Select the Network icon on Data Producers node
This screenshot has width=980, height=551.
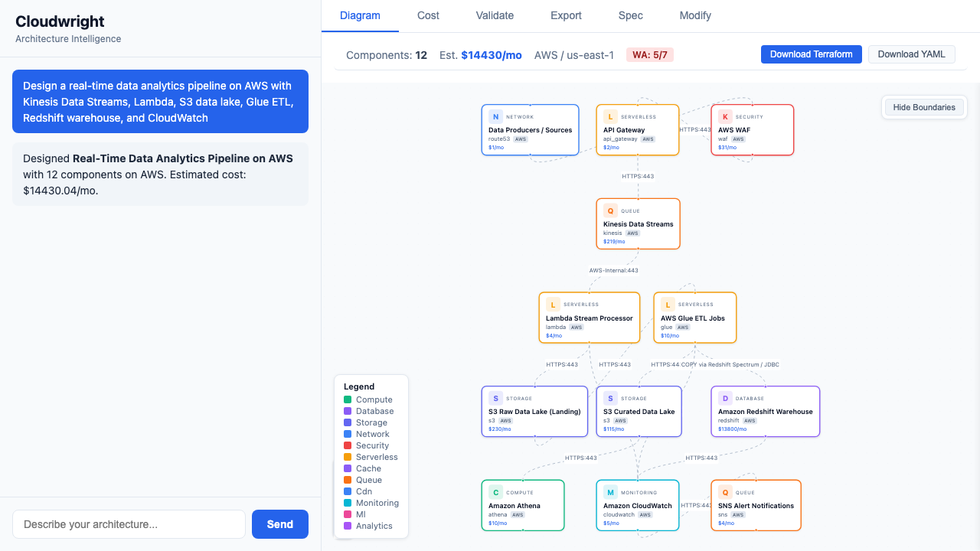[x=495, y=116]
